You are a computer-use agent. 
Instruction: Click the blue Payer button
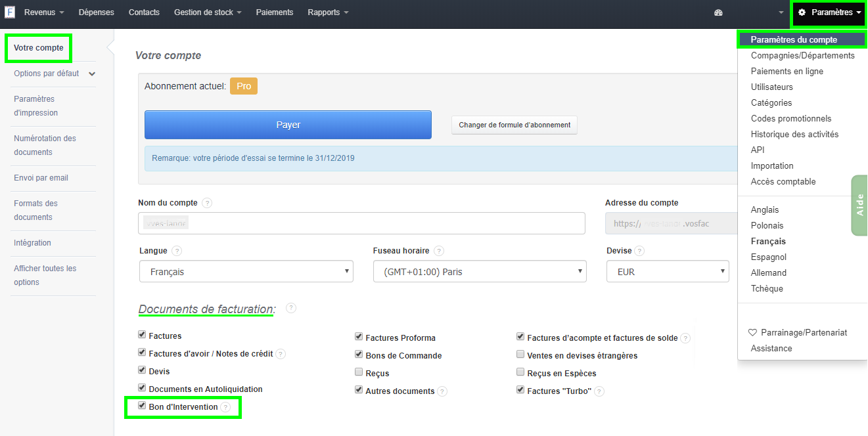288,124
